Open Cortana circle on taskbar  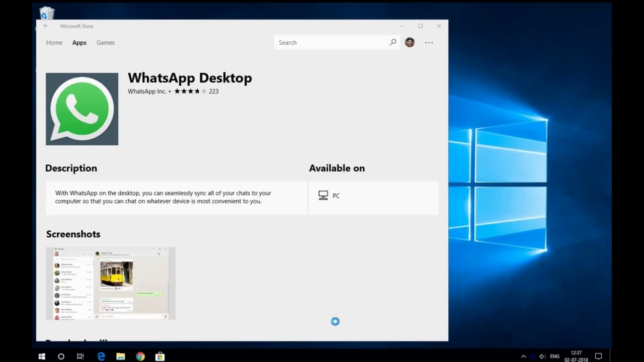point(61,356)
